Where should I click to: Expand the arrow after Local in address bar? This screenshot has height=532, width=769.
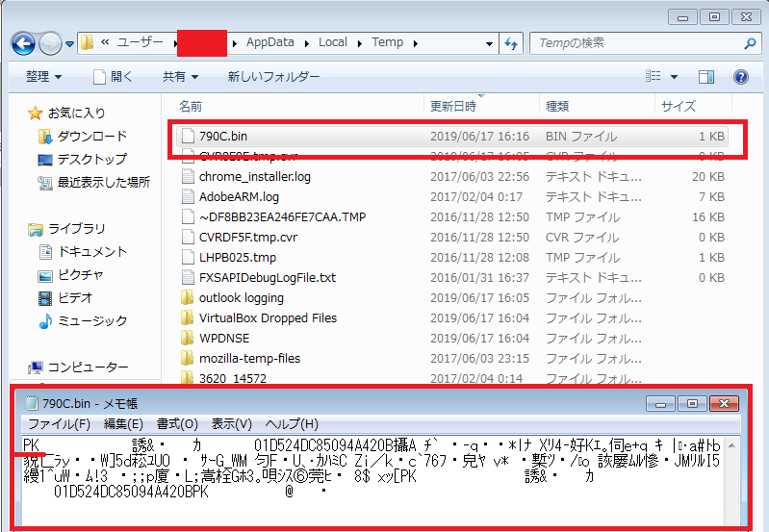(x=360, y=43)
